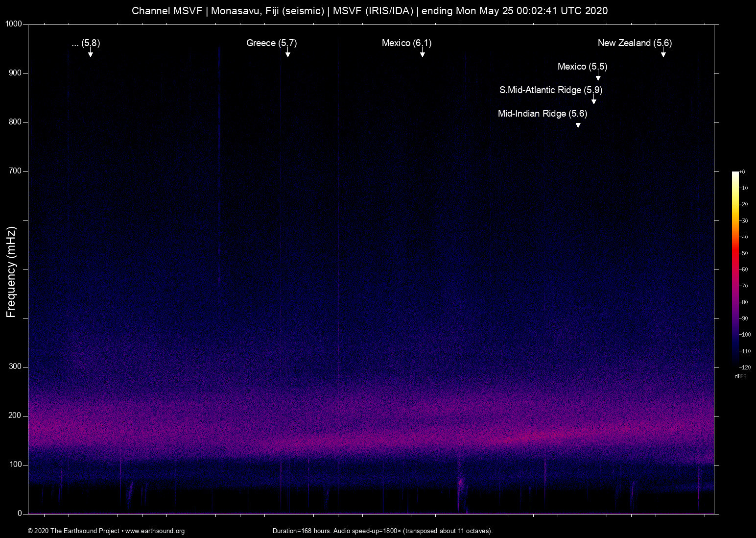Select the 'Frequency (mHz)' axis label
The width and height of the screenshot is (756, 538).
click(x=11, y=272)
